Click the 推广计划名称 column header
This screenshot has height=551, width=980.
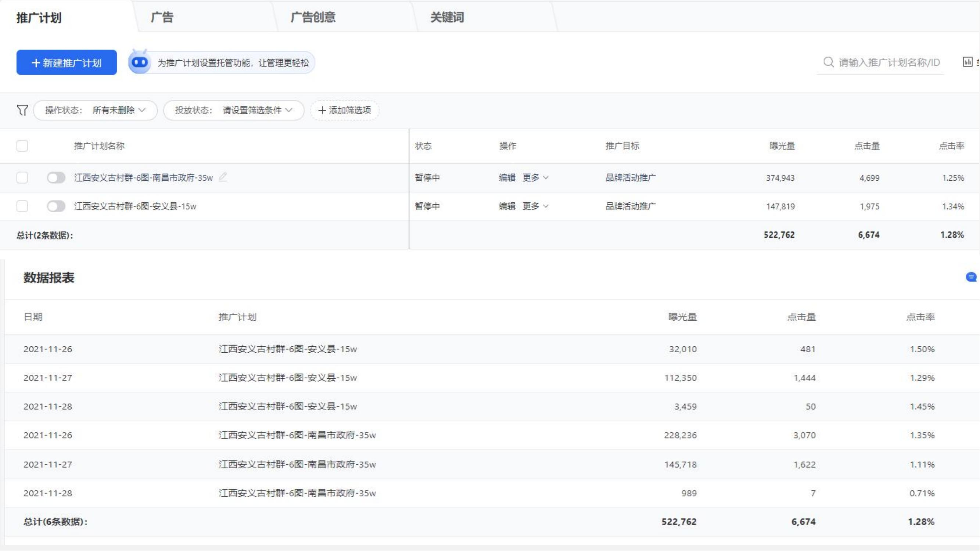point(99,145)
